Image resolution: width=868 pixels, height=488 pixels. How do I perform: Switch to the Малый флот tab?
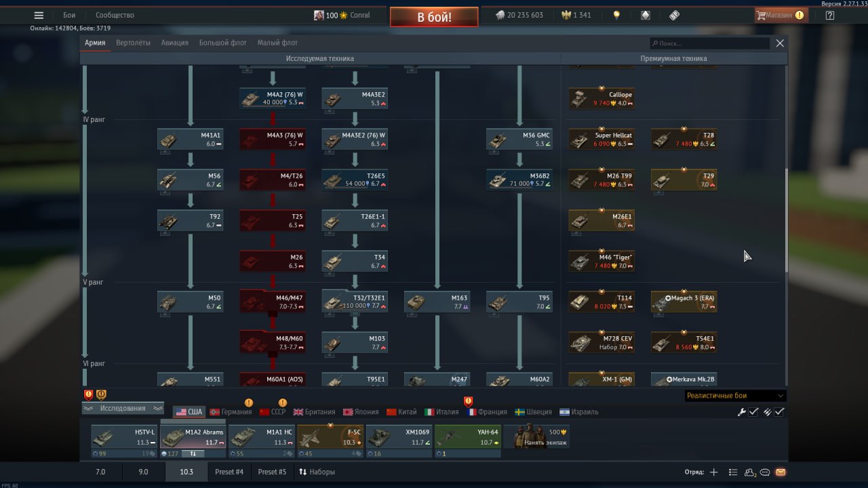277,43
